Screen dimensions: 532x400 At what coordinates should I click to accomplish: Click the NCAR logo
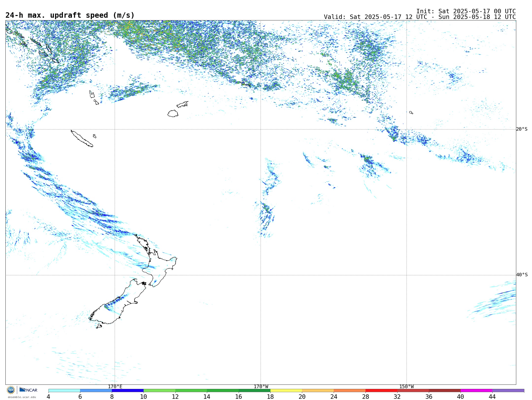(28, 390)
